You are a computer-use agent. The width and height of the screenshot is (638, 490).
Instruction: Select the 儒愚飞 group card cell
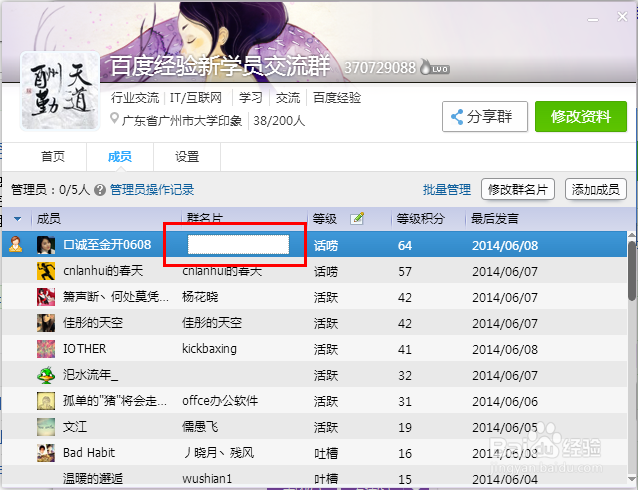tap(200, 427)
